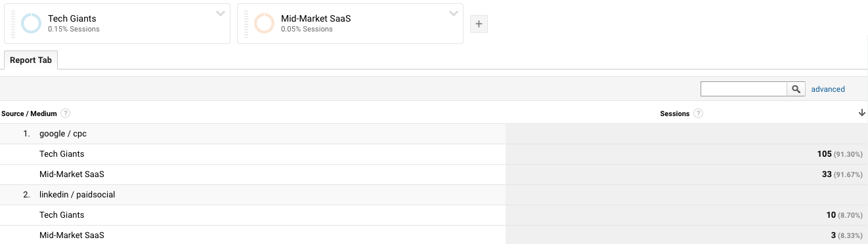Viewport: 868px width, 244px height.
Task: Select the Report Tab
Action: tap(32, 60)
